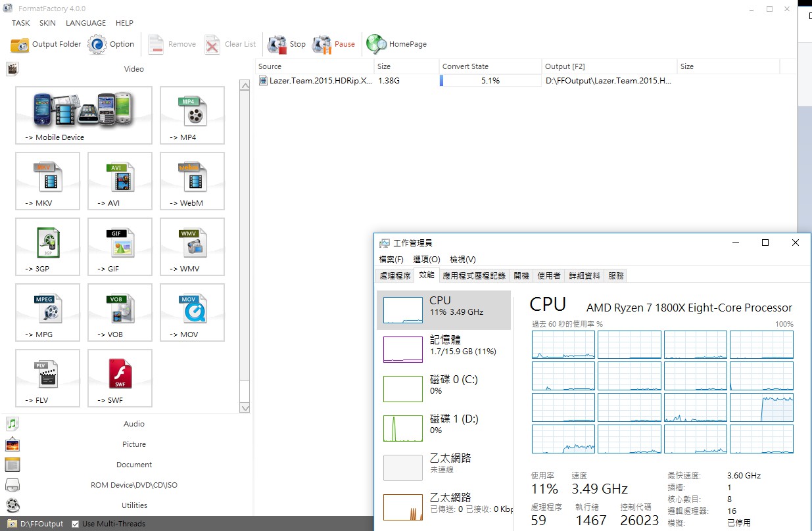
Task: Select the GIF conversion icon
Action: [x=120, y=246]
